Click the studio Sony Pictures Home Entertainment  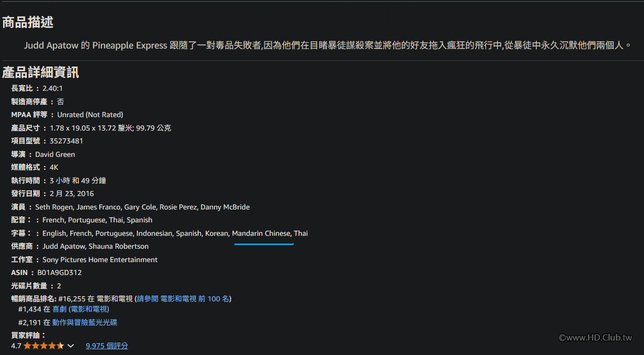click(x=100, y=260)
